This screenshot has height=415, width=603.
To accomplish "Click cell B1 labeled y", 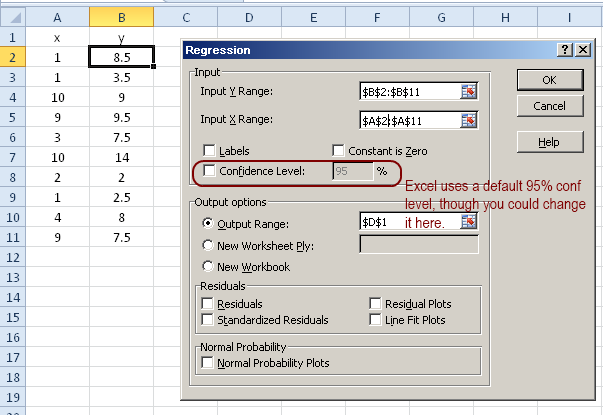I will 122,37.
